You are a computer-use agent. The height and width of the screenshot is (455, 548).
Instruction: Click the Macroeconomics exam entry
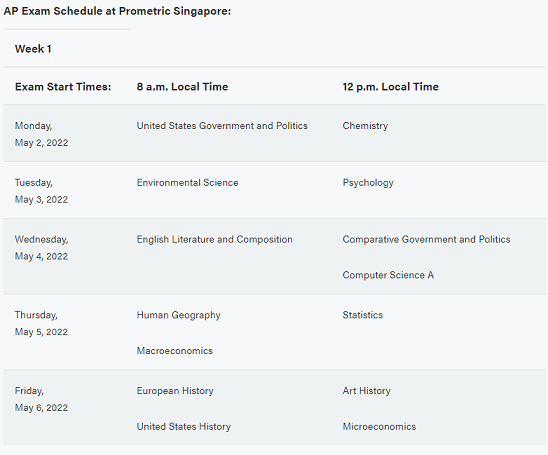pos(174,351)
